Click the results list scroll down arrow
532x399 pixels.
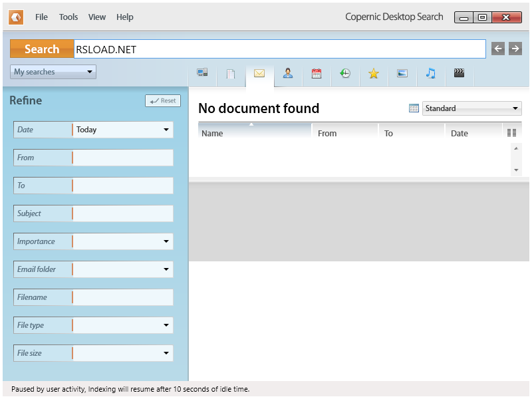[516, 170]
